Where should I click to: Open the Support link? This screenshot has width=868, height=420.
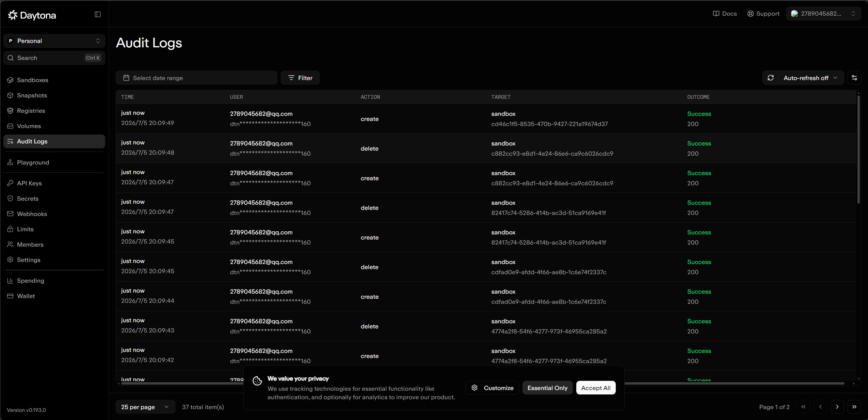tap(763, 14)
